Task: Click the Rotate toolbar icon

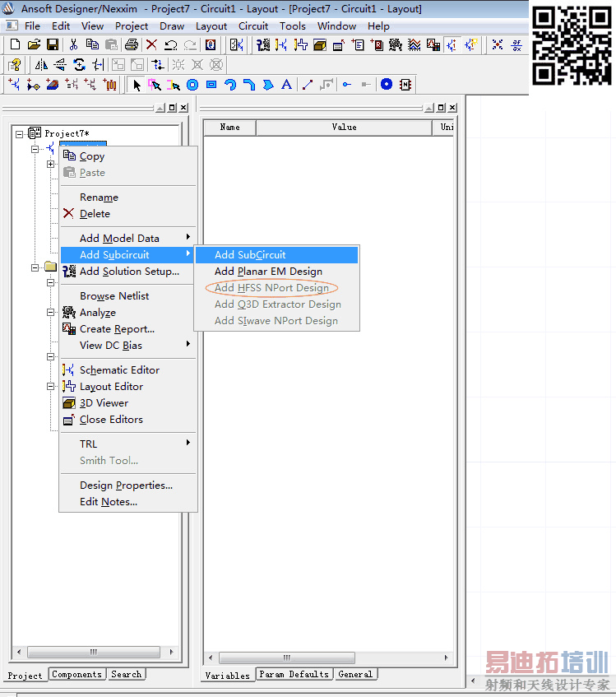Action: 80,65
